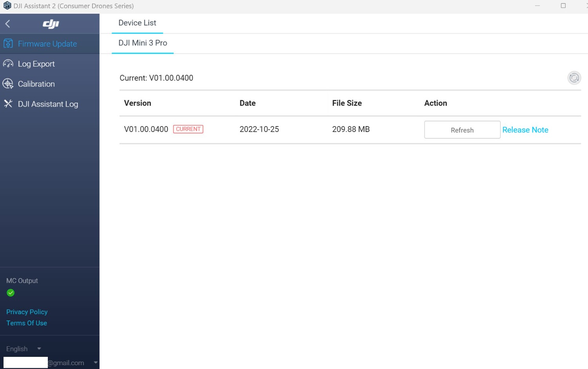Open the Terms Of Use page

tap(26, 323)
